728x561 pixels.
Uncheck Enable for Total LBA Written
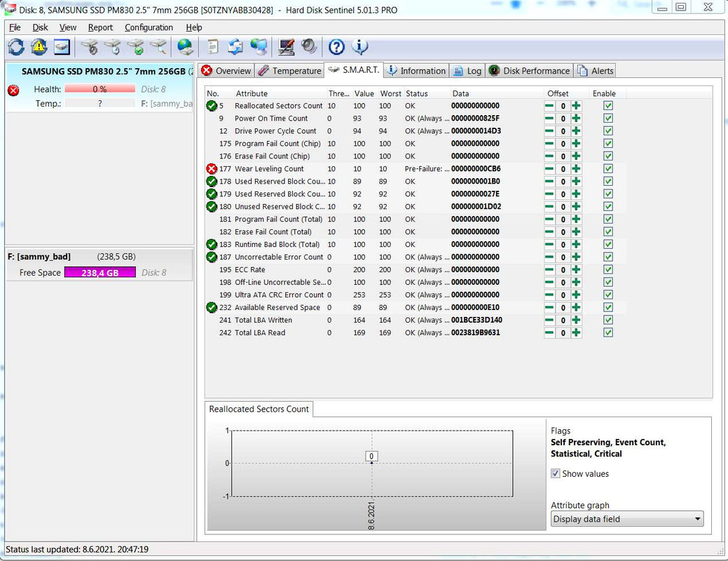[x=607, y=320]
